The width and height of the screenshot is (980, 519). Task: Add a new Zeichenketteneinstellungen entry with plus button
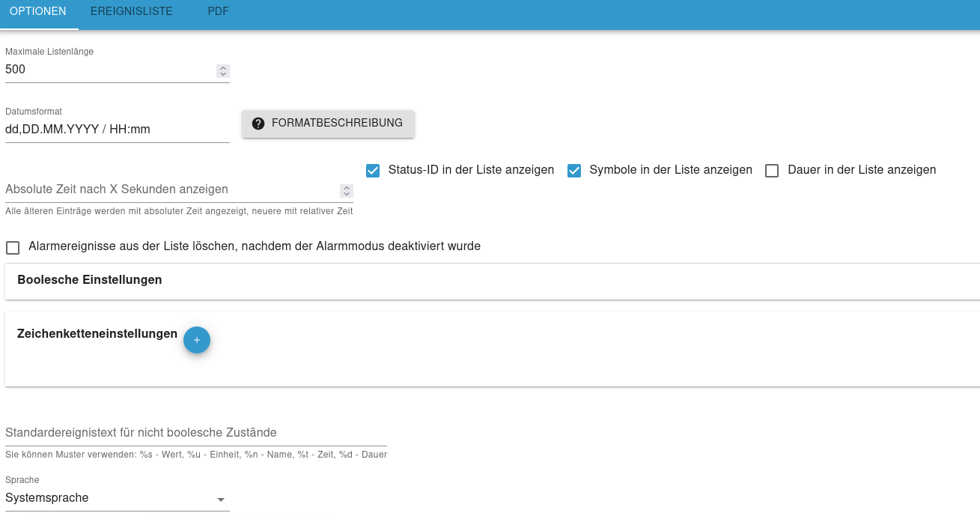(x=197, y=340)
